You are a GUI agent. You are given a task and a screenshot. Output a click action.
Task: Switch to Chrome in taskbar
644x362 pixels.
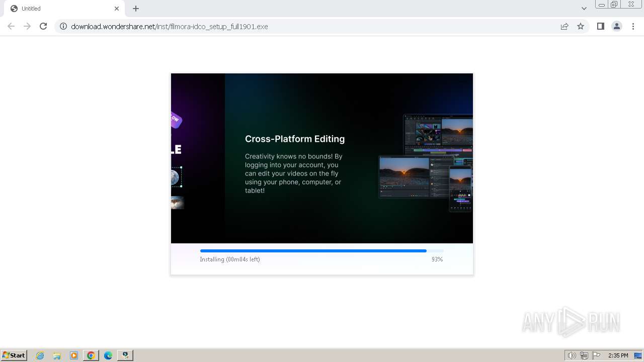(91, 355)
